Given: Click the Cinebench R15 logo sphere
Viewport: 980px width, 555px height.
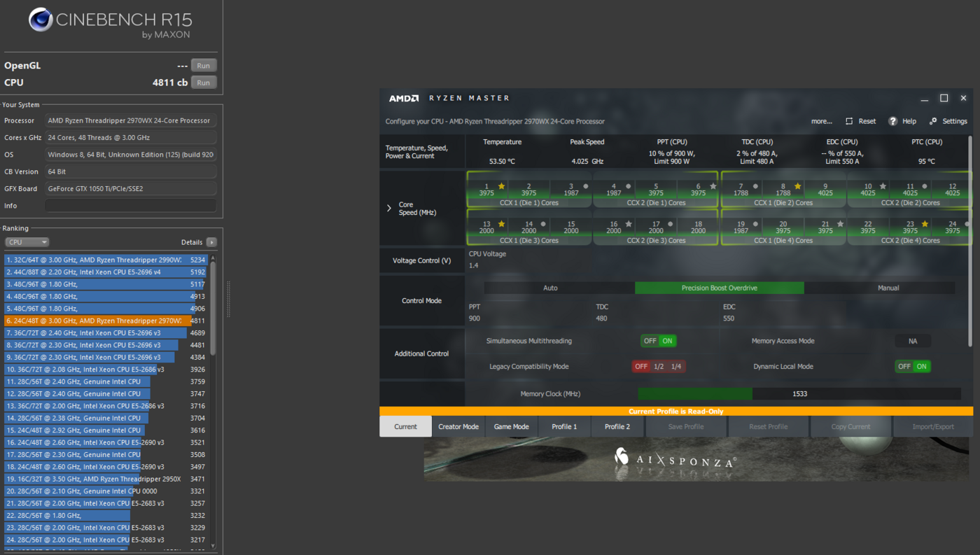Looking at the screenshot, I should 41,20.
